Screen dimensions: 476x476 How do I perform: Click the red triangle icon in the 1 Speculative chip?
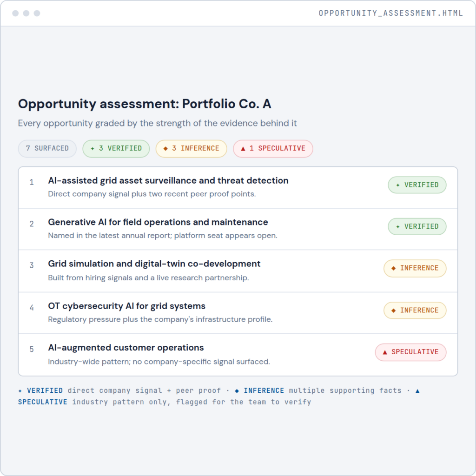(x=243, y=148)
